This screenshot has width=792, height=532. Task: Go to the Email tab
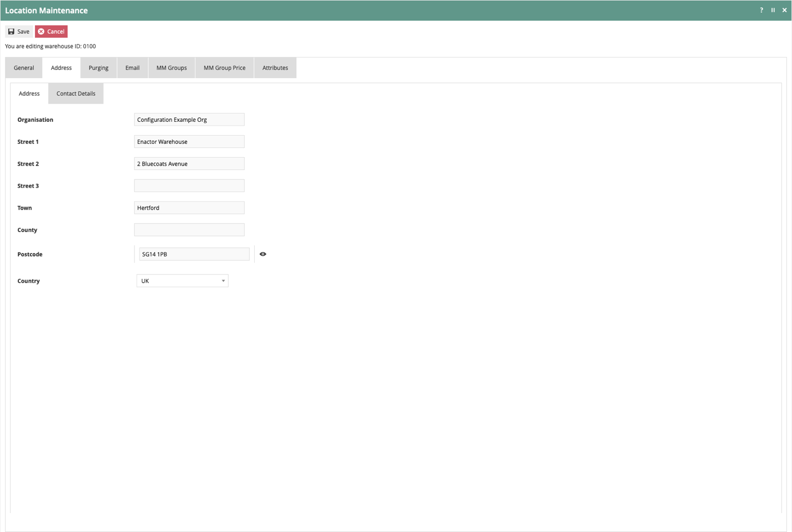(x=132, y=68)
